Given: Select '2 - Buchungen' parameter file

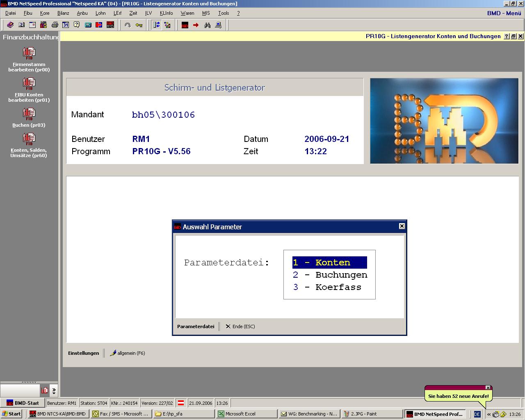Looking at the screenshot, I should tap(330, 275).
